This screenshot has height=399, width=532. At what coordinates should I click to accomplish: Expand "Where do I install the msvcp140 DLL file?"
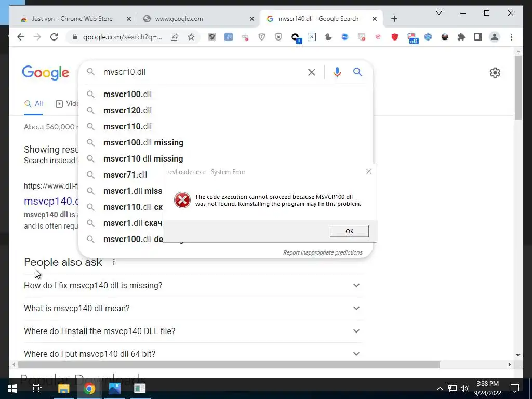(193, 331)
